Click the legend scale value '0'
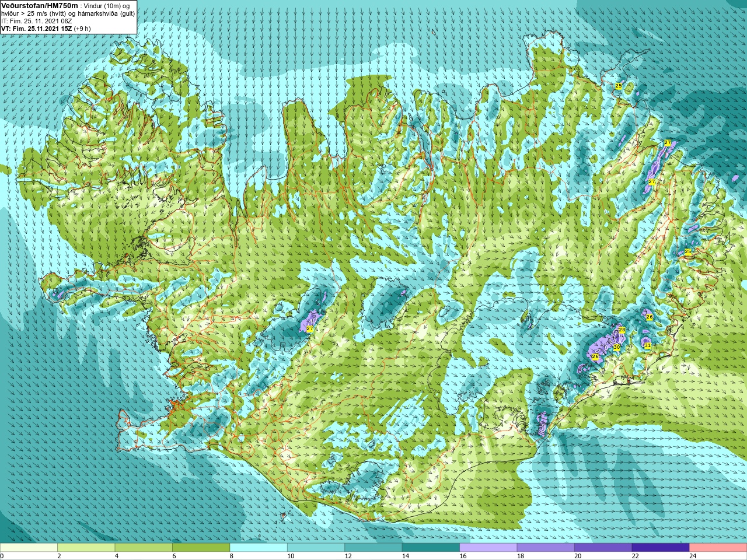The width and height of the screenshot is (747, 560). pos(2,556)
